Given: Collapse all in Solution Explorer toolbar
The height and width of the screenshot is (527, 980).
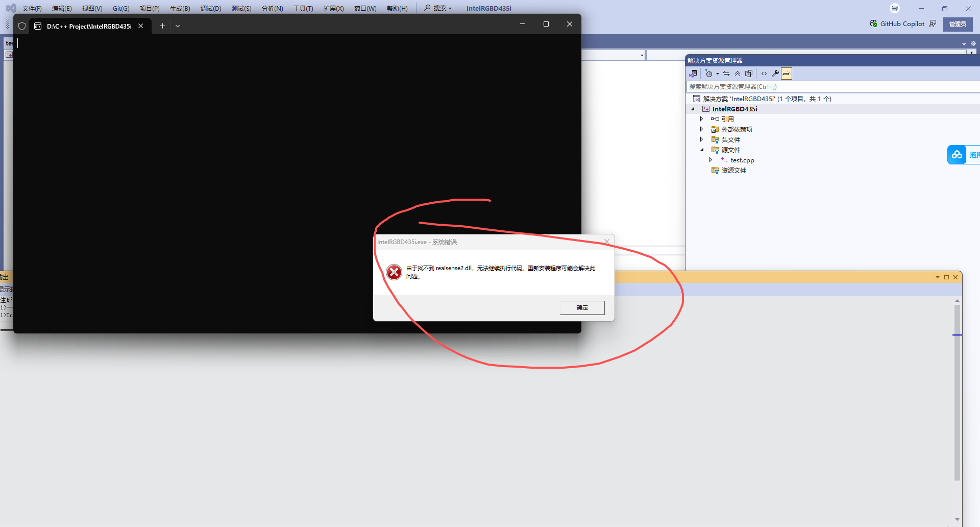Looking at the screenshot, I should (738, 74).
